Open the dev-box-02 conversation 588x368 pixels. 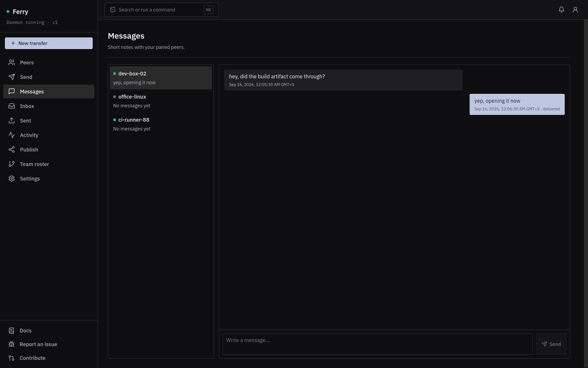tap(161, 78)
